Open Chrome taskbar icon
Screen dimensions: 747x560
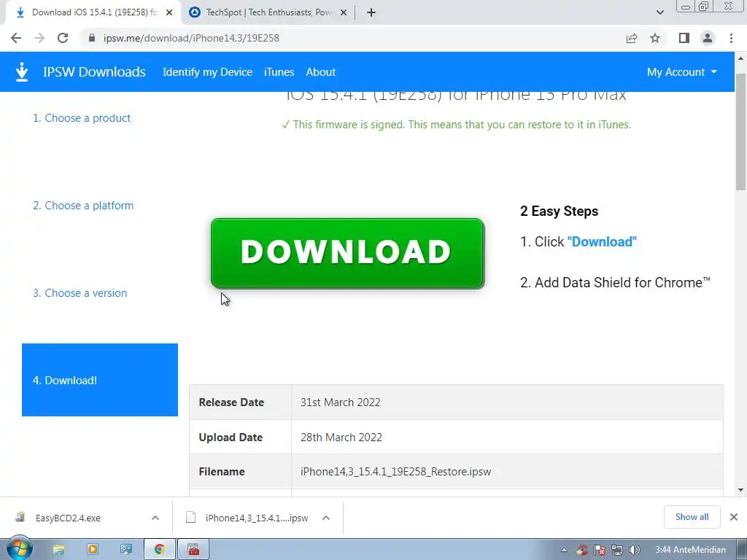point(160,550)
